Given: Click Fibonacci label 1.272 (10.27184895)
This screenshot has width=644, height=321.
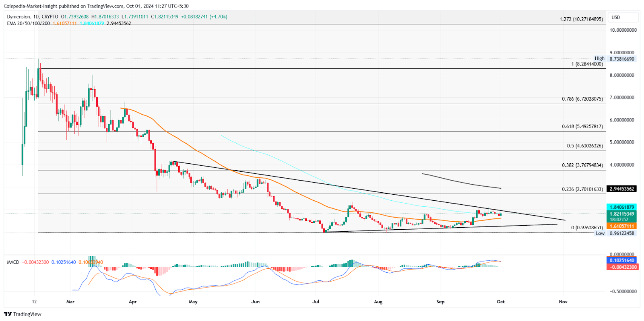Looking at the screenshot, I should (581, 19).
